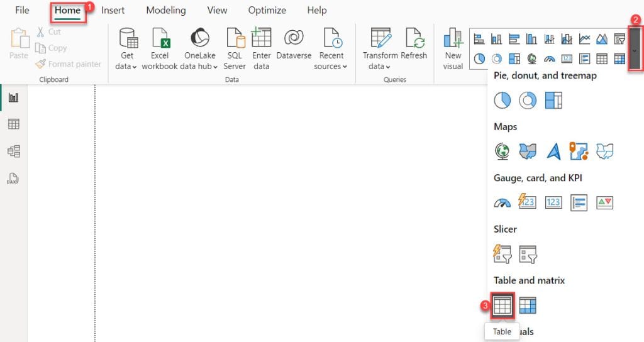Insert Table visual under Table and matrix
This screenshot has width=644, height=342.
pos(502,306)
